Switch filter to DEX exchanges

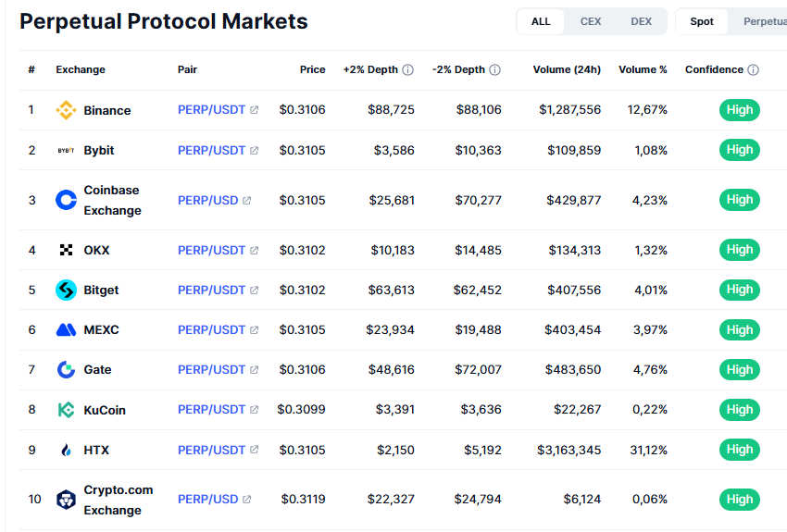[641, 21]
